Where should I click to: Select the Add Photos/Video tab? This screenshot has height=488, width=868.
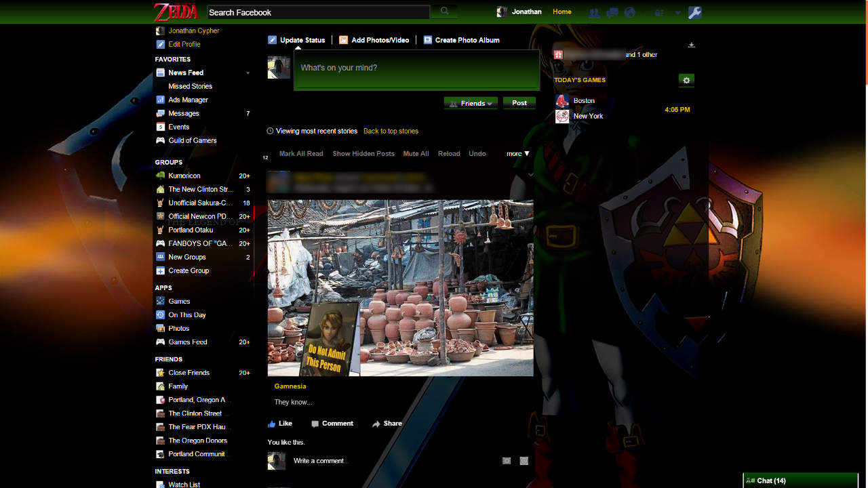click(x=374, y=40)
